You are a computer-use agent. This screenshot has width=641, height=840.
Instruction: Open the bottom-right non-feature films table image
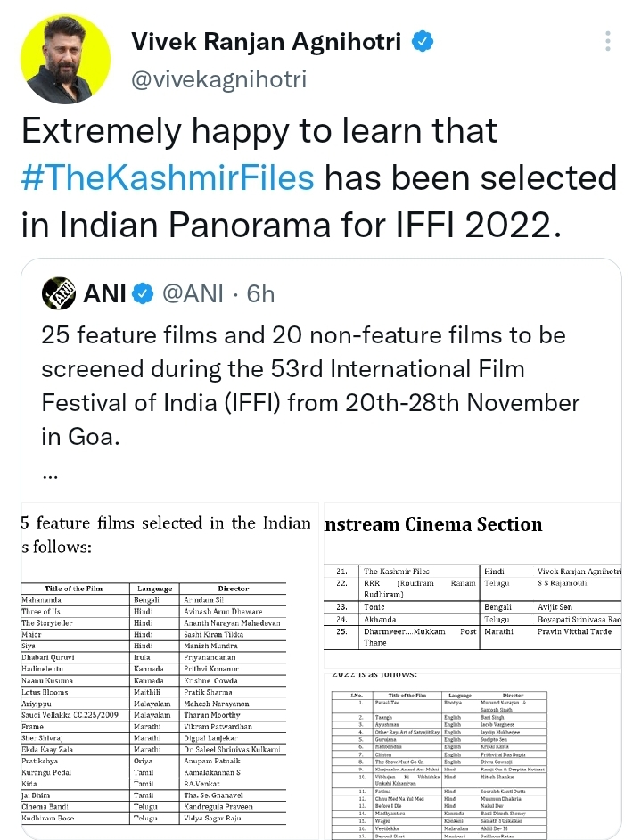coord(472,756)
